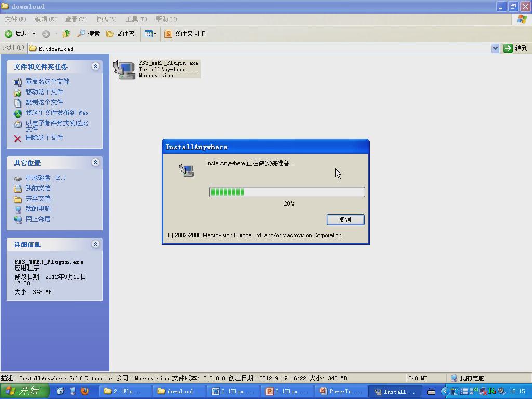Click the publish to Web globe icon

18,113
